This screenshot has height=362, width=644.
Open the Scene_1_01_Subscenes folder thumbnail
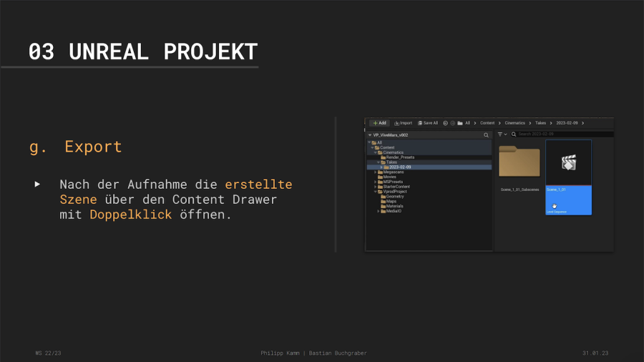519,162
